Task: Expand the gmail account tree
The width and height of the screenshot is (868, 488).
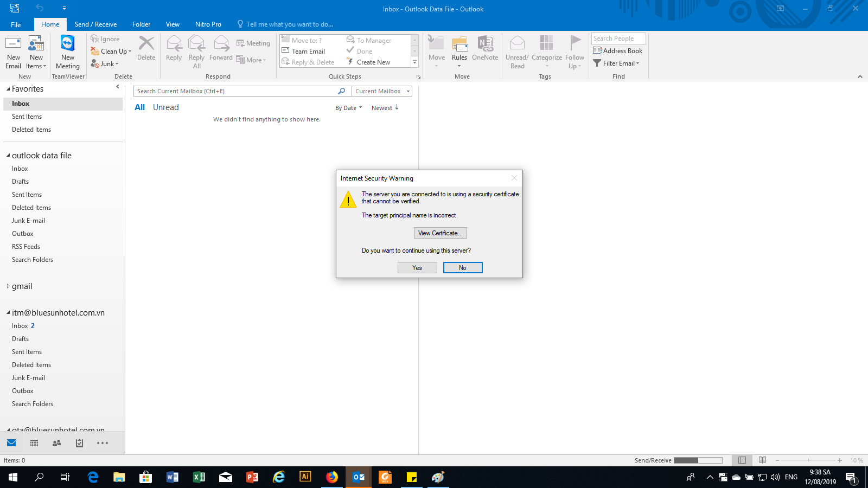Action: point(8,286)
